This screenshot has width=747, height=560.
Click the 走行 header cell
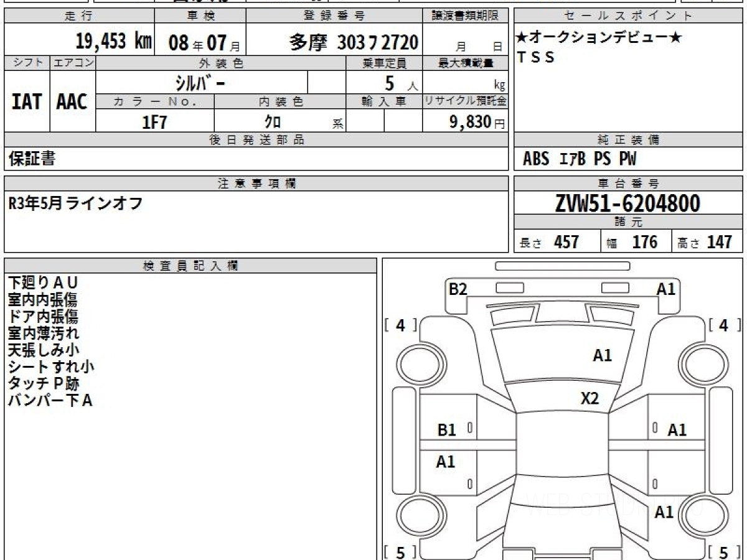point(78,16)
